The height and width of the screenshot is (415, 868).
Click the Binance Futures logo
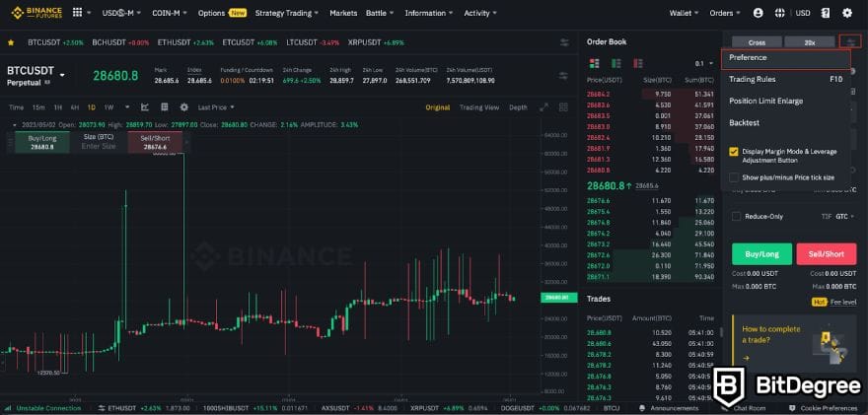pyautogui.click(x=36, y=12)
